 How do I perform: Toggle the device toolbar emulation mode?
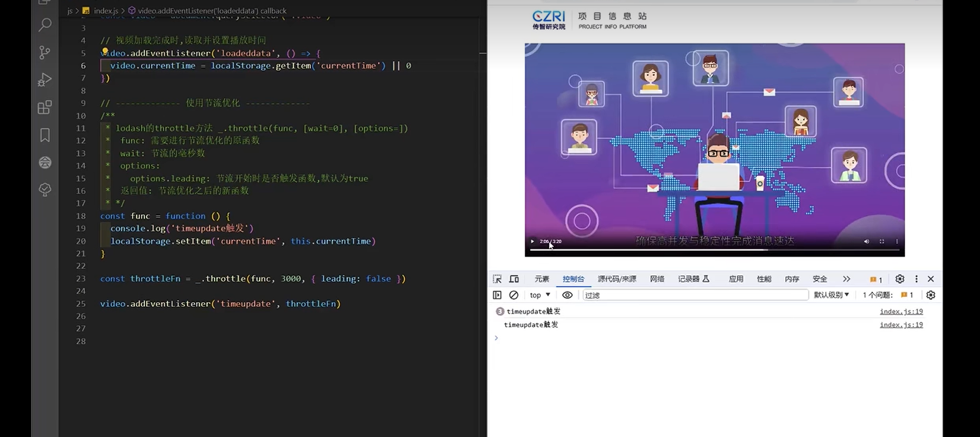(x=514, y=279)
